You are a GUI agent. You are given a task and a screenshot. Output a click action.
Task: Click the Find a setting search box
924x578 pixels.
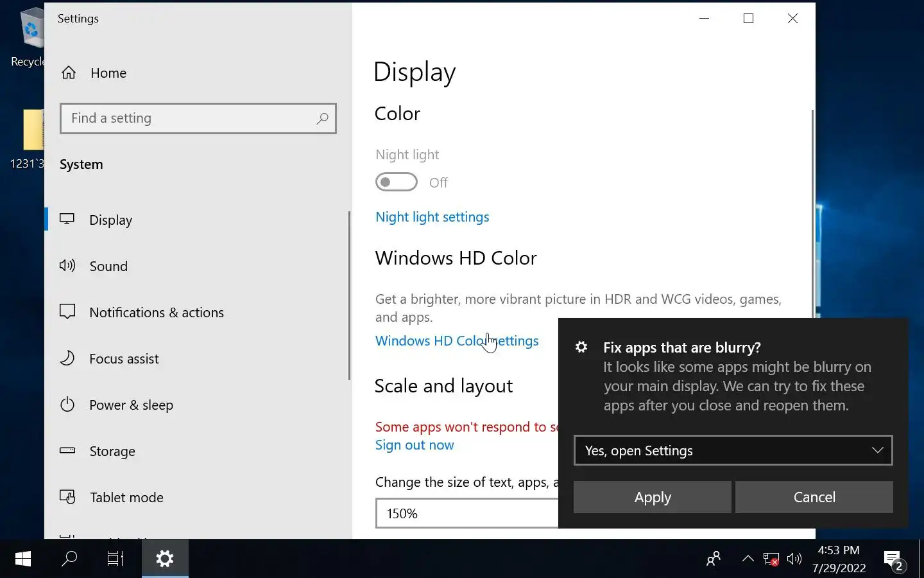click(198, 118)
